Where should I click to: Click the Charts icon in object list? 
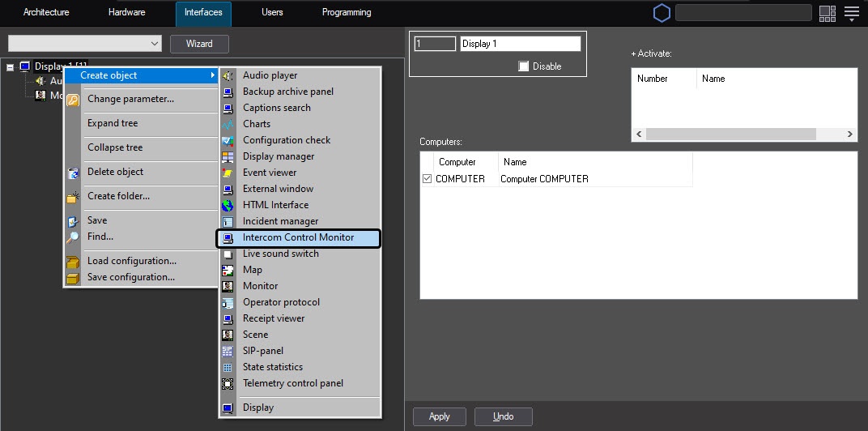click(x=228, y=124)
